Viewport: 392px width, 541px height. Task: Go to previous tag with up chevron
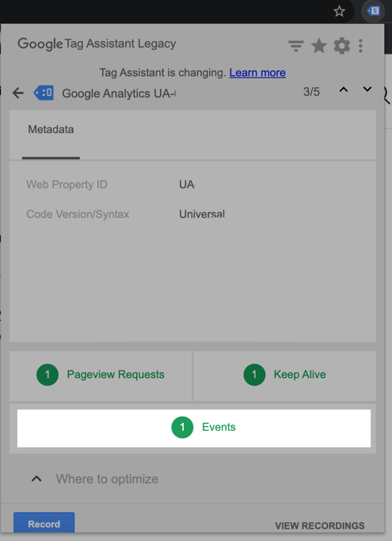point(344,90)
